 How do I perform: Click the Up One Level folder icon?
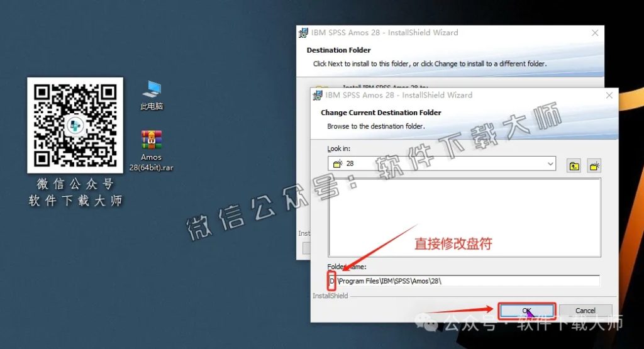(574, 166)
